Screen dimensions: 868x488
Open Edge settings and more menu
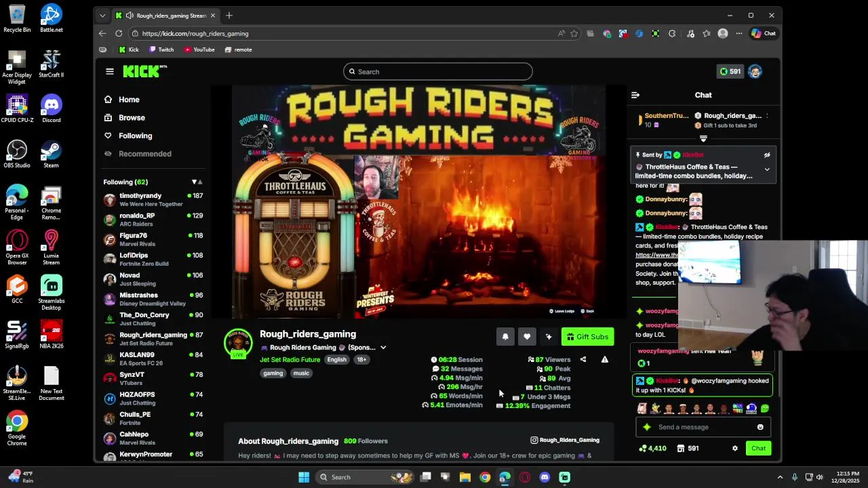(x=739, y=33)
